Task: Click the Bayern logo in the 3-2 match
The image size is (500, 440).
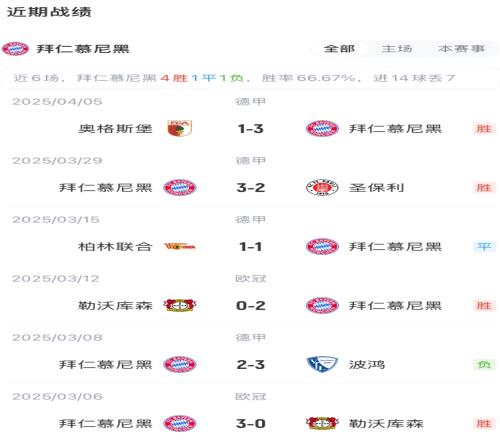Action: point(180,188)
